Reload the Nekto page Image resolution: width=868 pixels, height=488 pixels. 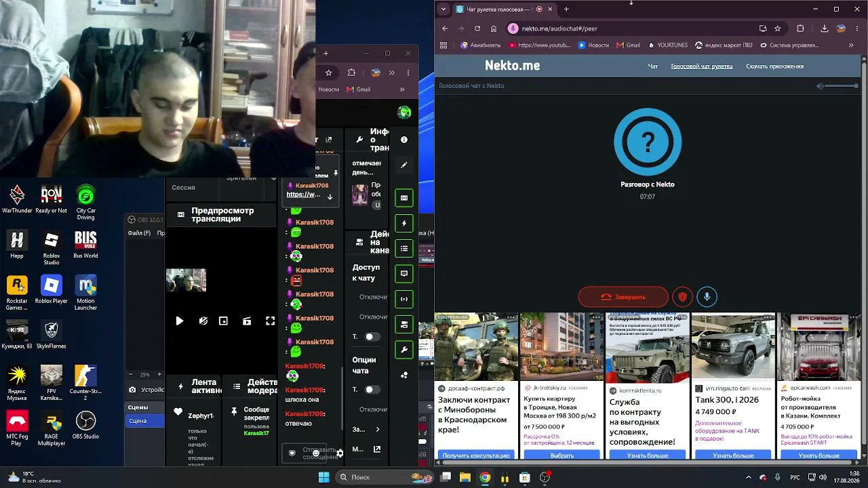click(477, 28)
